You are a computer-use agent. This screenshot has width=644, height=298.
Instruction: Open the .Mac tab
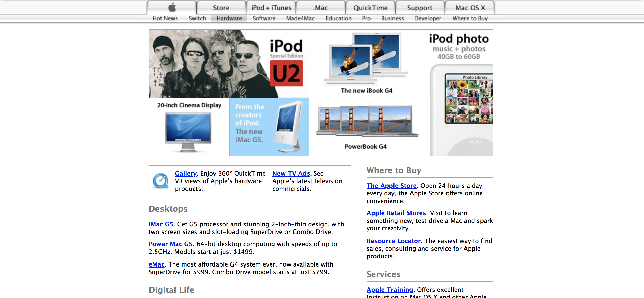[x=320, y=8]
